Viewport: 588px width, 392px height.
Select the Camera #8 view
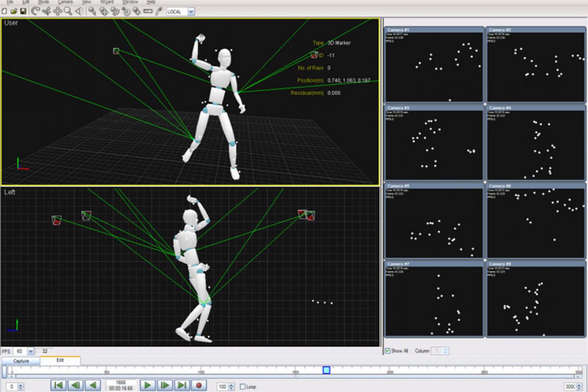point(536,299)
